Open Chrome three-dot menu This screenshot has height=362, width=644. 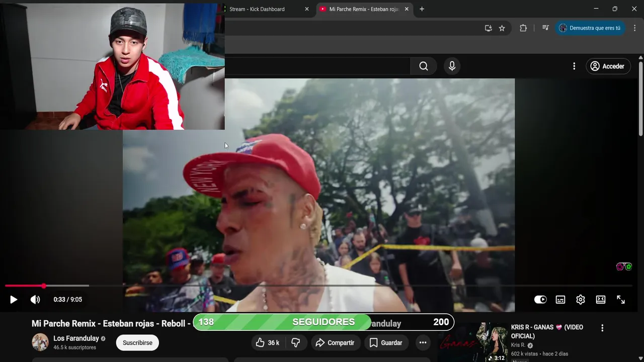(634, 28)
